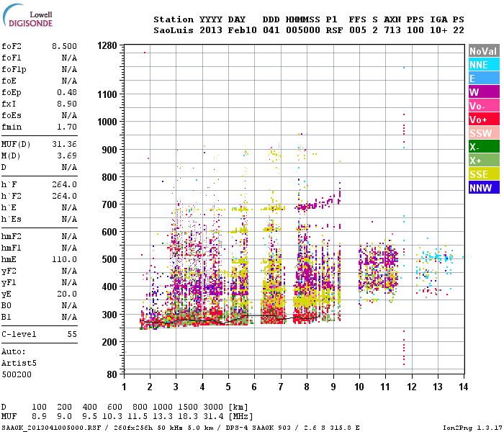Image resolution: width=504 pixels, height=432 pixels.
Task: Click the fxI value 8.90
Action: 67,104
